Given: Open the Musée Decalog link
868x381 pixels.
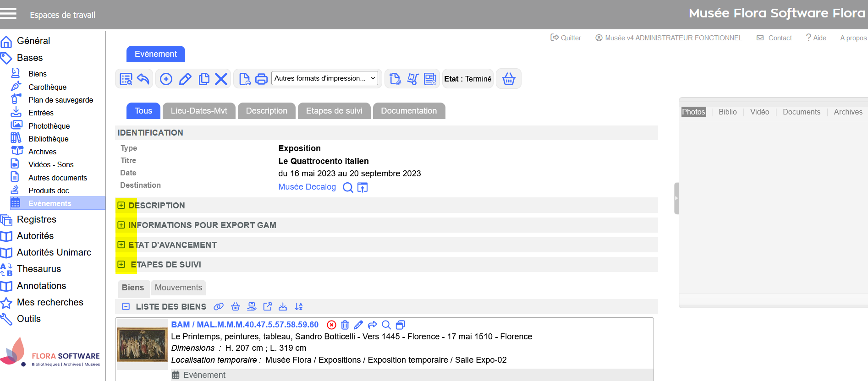Looking at the screenshot, I should pyautogui.click(x=307, y=187).
